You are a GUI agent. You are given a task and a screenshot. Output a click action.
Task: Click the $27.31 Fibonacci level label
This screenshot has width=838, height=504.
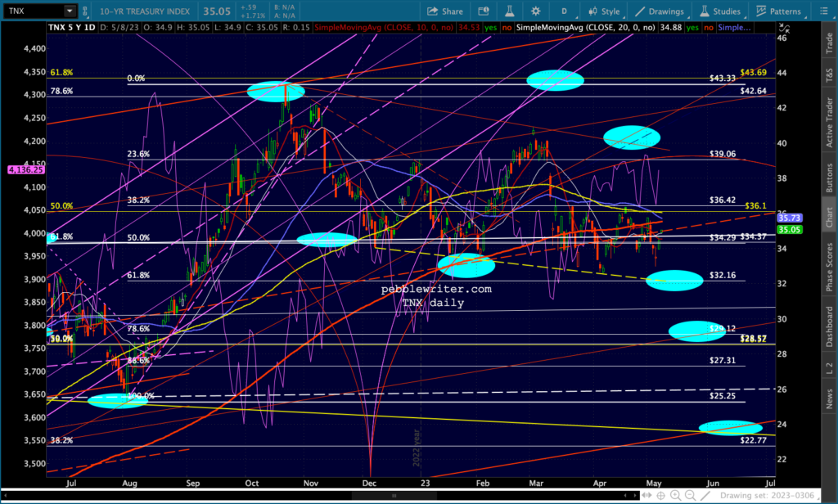point(722,361)
